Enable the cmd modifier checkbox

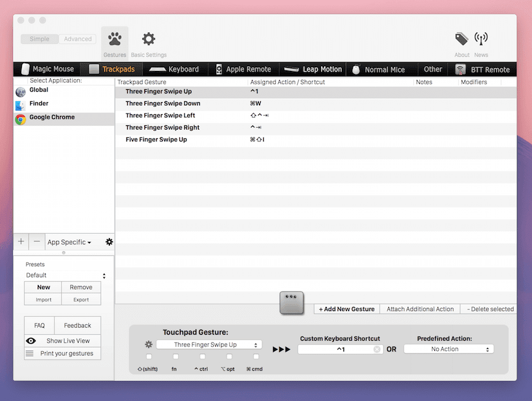[x=256, y=357]
